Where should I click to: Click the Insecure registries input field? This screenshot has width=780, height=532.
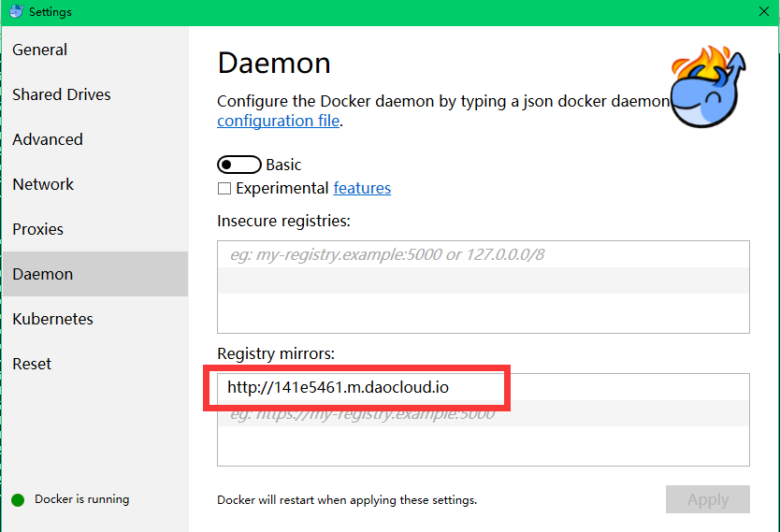[x=483, y=254]
